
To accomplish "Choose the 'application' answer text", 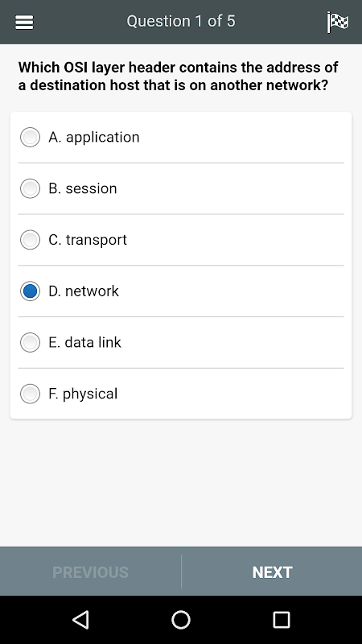I will coord(103,138).
